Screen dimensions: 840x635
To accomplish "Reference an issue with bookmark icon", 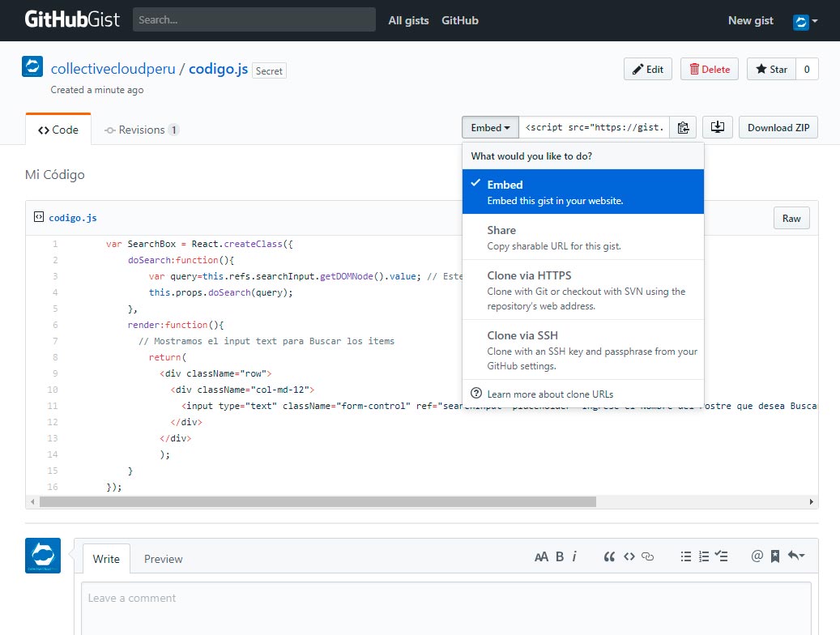I will click(x=774, y=556).
